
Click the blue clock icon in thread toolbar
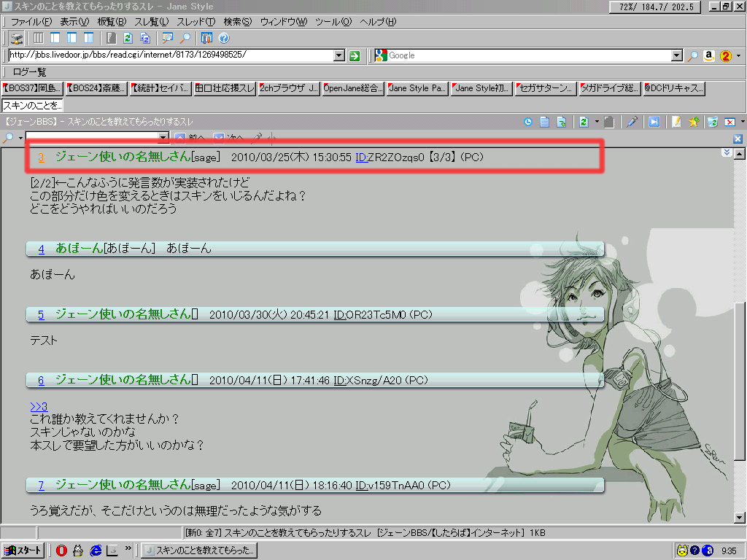[x=528, y=122]
